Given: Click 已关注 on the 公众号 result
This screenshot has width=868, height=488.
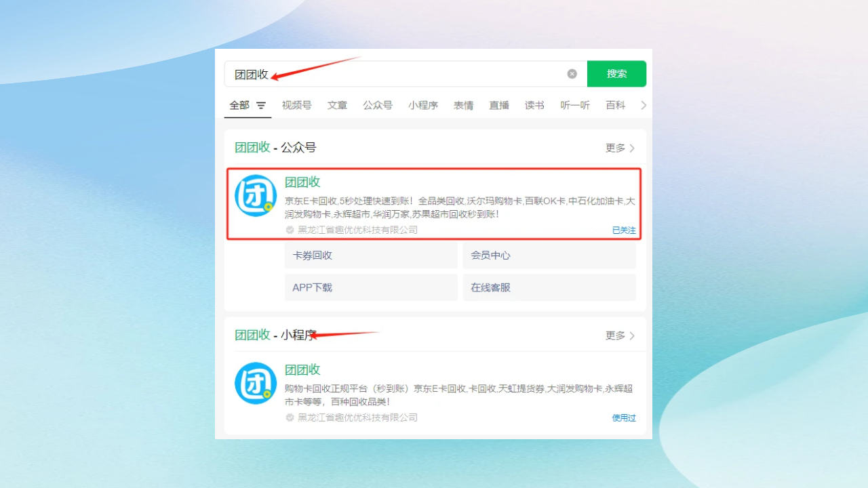Looking at the screenshot, I should [x=624, y=230].
